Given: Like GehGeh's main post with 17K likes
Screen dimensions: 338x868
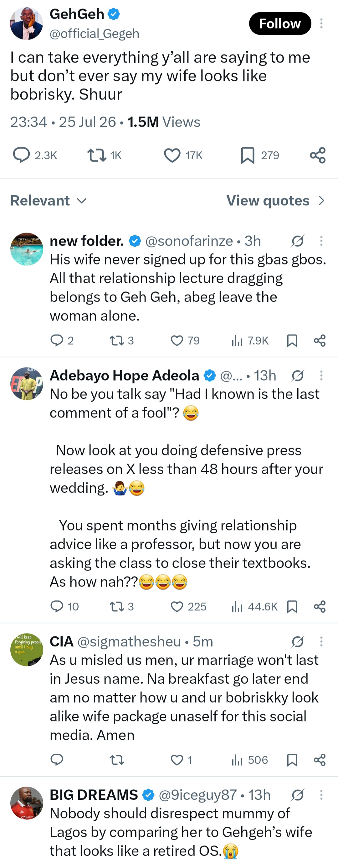Looking at the screenshot, I should click(x=172, y=155).
